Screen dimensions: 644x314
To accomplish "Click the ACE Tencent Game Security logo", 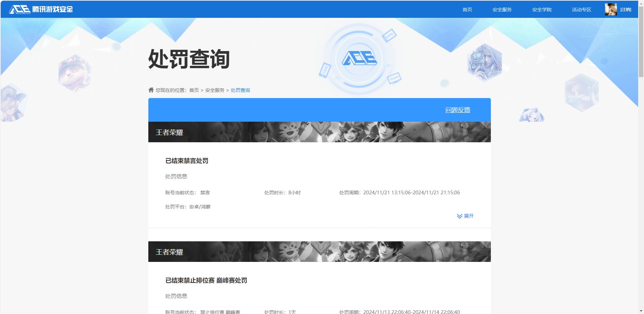I will 41,9.
